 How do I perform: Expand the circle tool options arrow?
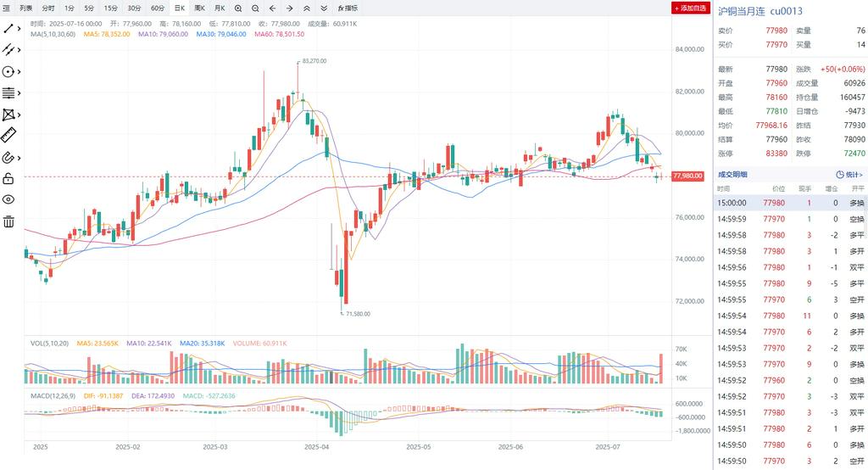(19, 72)
